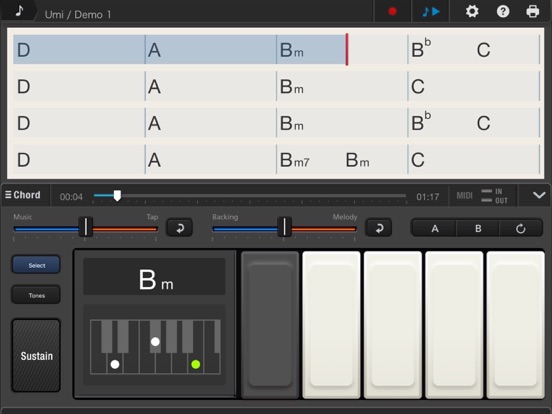
Task: Select the Bb chord in the first row
Action: click(421, 48)
